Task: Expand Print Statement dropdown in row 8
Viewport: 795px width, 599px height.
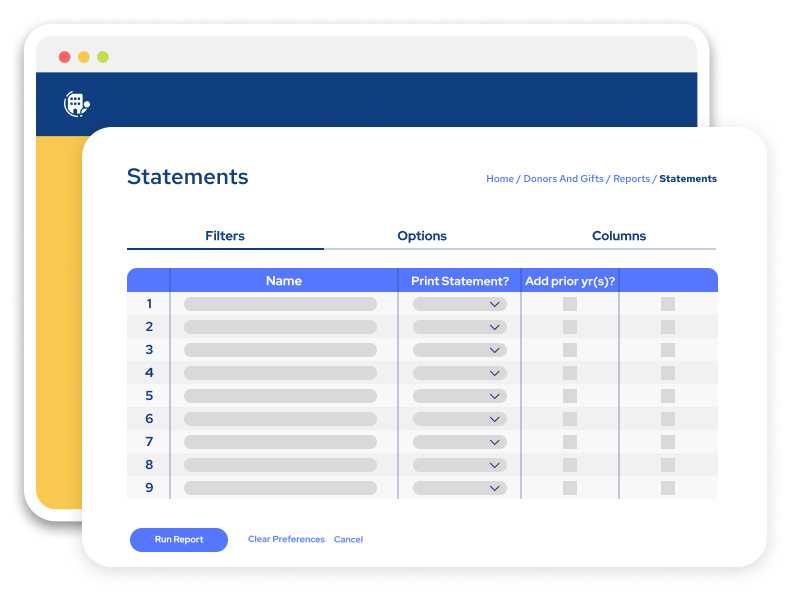Action: 460,465
